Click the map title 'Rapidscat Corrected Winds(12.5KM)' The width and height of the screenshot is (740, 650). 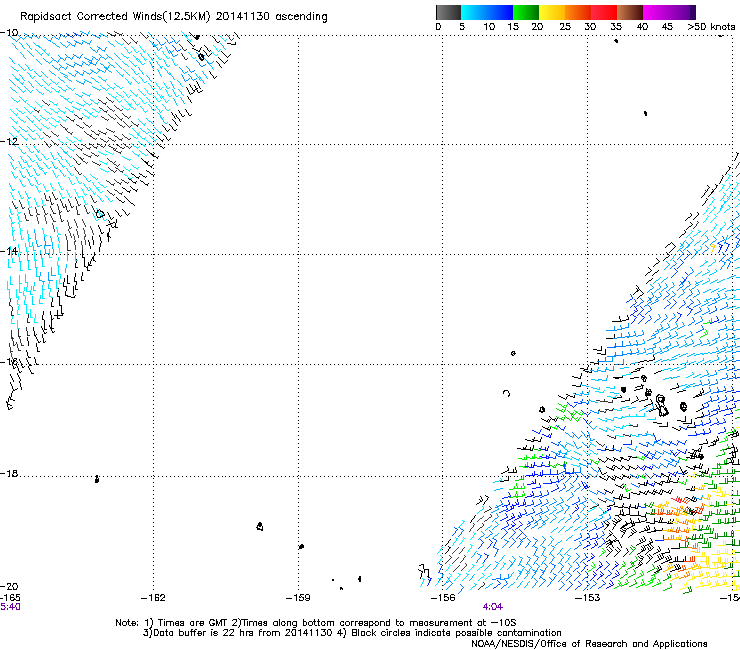pos(115,17)
